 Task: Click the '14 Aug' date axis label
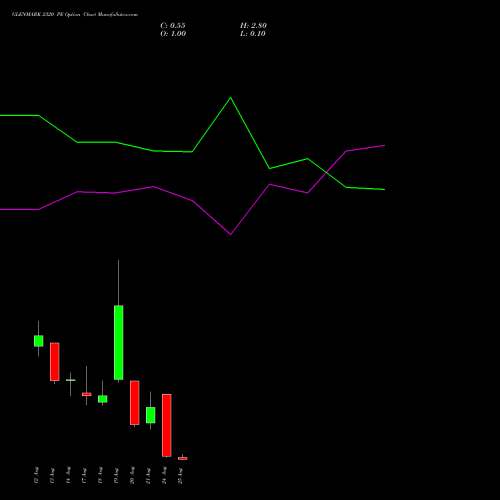pos(68,475)
